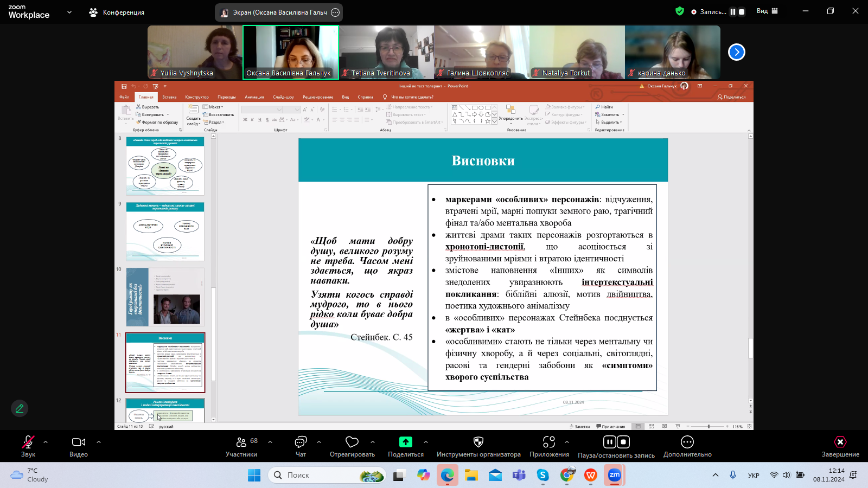Pause or stop the recording
868x488 pixels.
(x=616, y=442)
